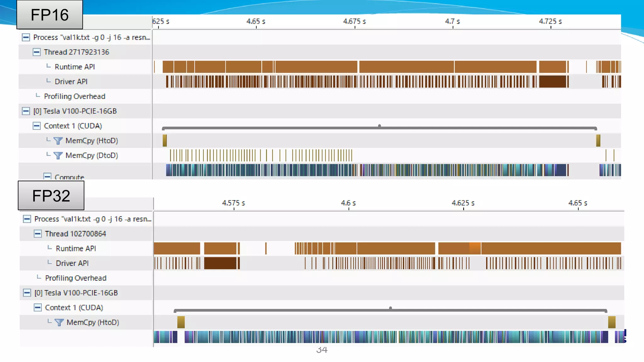Image resolution: width=644 pixels, height=362 pixels.
Task: Click MemCpy (HtoD) filter icon in FP16 panel
Action: click(58, 141)
